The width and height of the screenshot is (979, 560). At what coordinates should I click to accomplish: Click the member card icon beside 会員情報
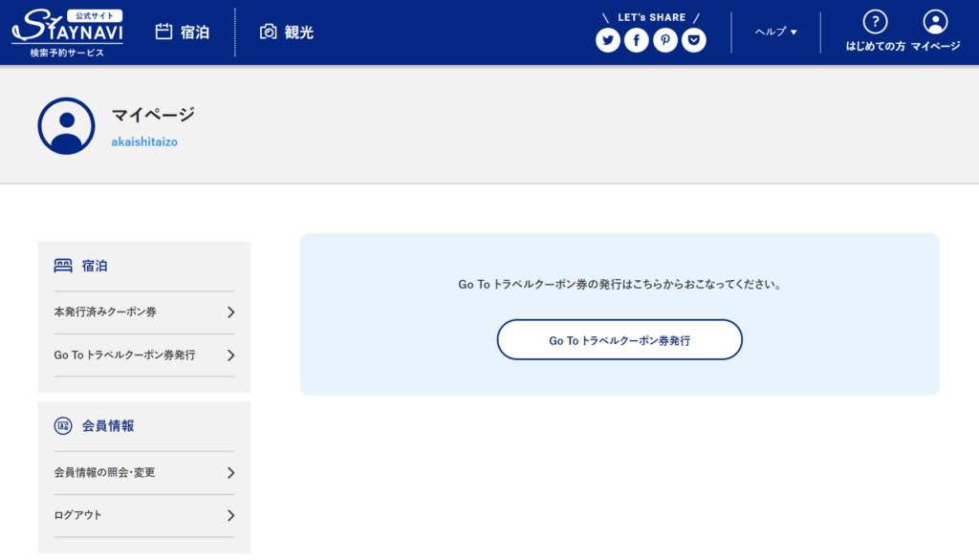point(63,425)
